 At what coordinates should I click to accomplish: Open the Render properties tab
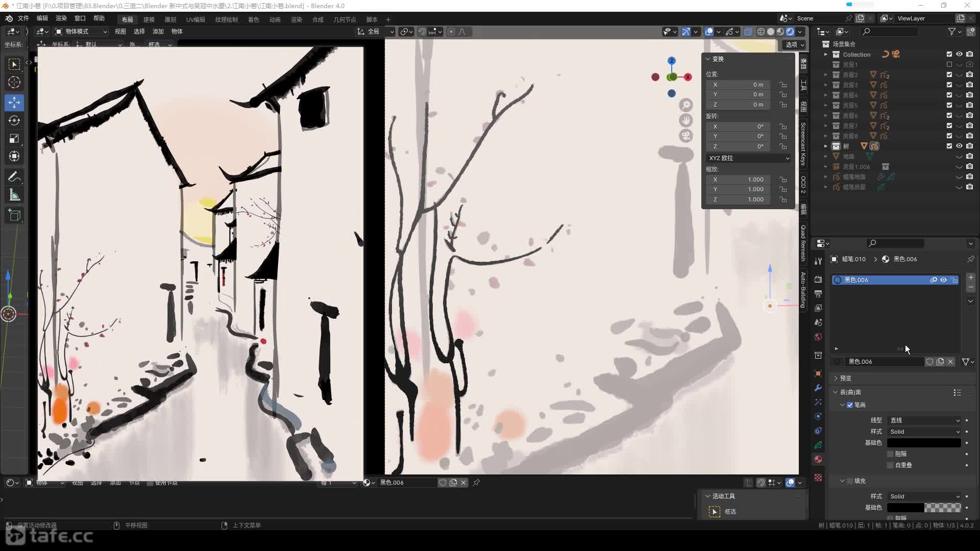pos(818,279)
